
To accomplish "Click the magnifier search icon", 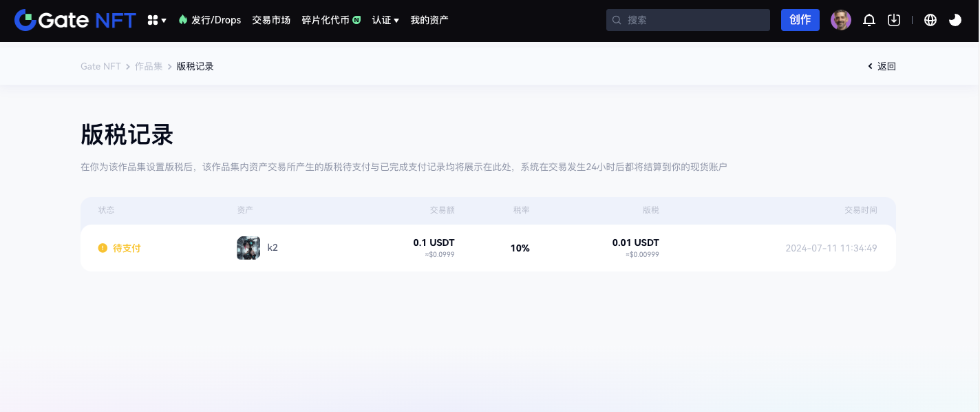I will 617,20.
